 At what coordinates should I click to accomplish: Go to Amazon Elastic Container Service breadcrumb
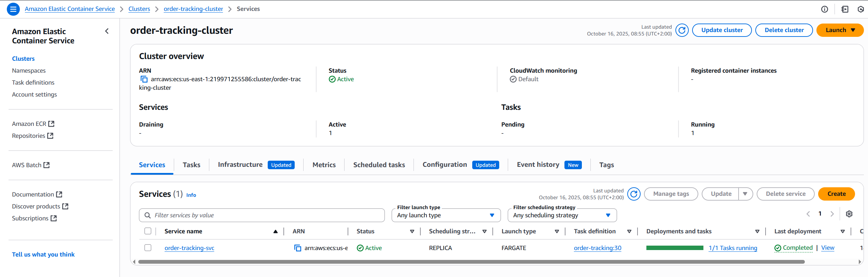tap(70, 9)
